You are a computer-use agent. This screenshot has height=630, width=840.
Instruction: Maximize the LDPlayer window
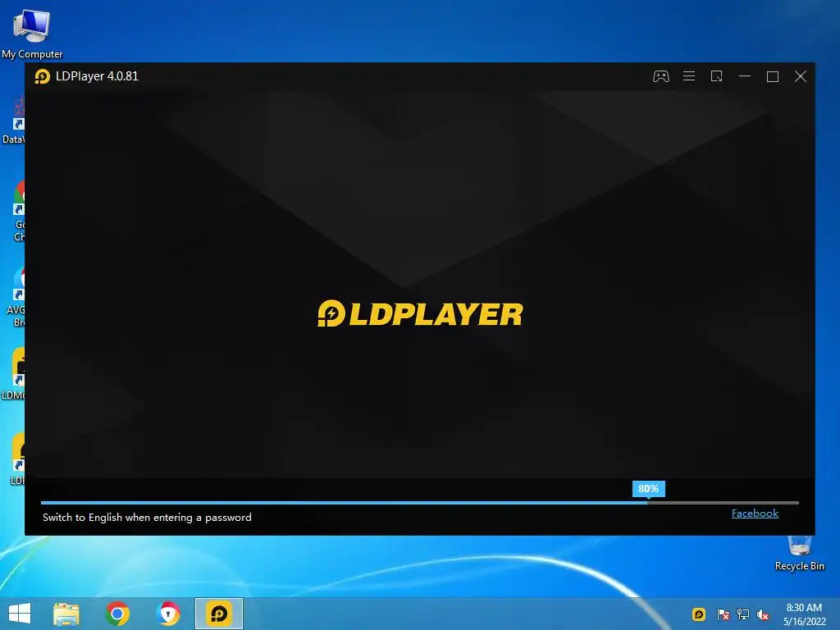pos(773,76)
